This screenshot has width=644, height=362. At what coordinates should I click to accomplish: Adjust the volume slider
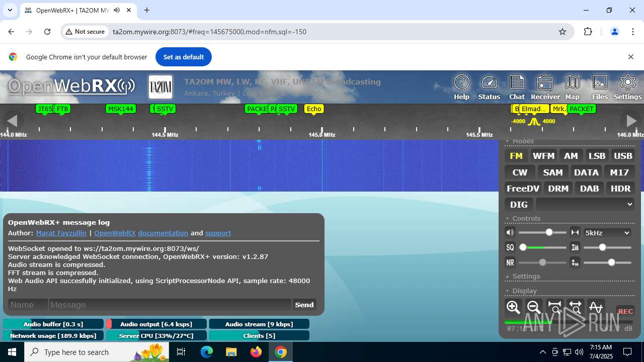click(542, 232)
